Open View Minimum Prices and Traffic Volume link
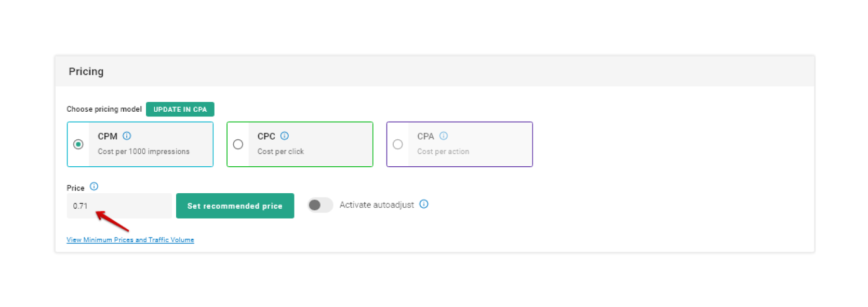Screen dimensions: 868x307 click(x=130, y=240)
